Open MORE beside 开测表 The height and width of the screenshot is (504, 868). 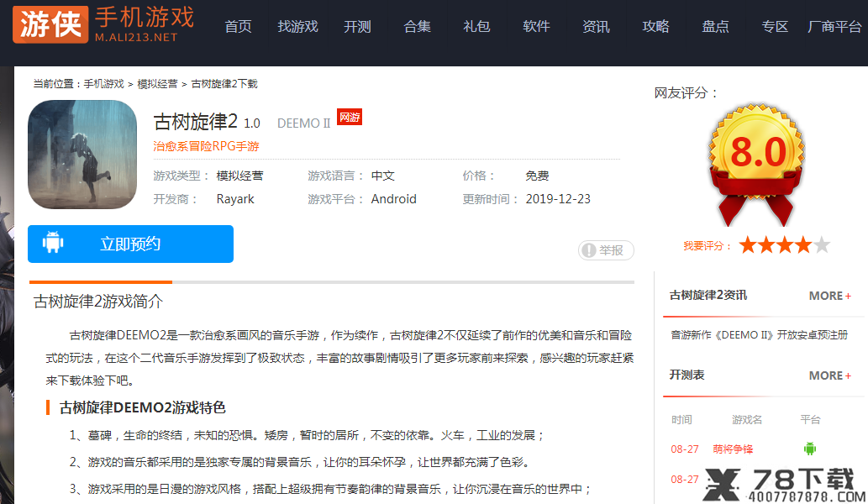click(x=830, y=375)
